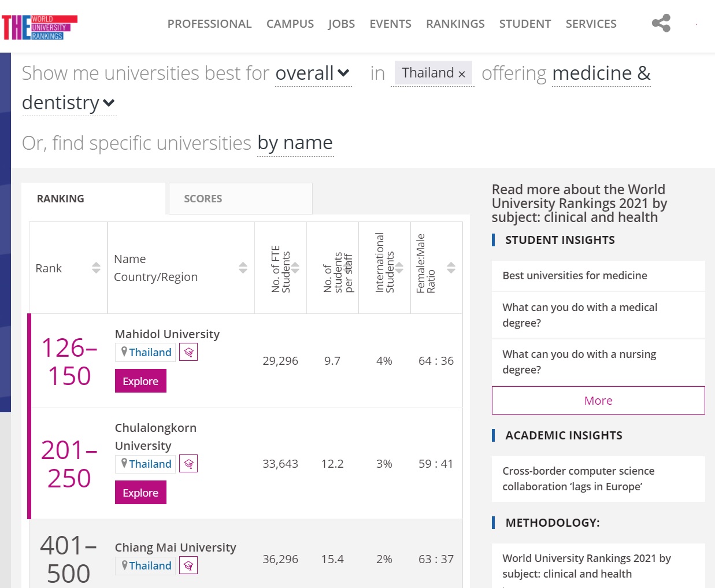This screenshot has height=588, width=715.
Task: Remove the Thailand country filter
Action: coord(462,74)
